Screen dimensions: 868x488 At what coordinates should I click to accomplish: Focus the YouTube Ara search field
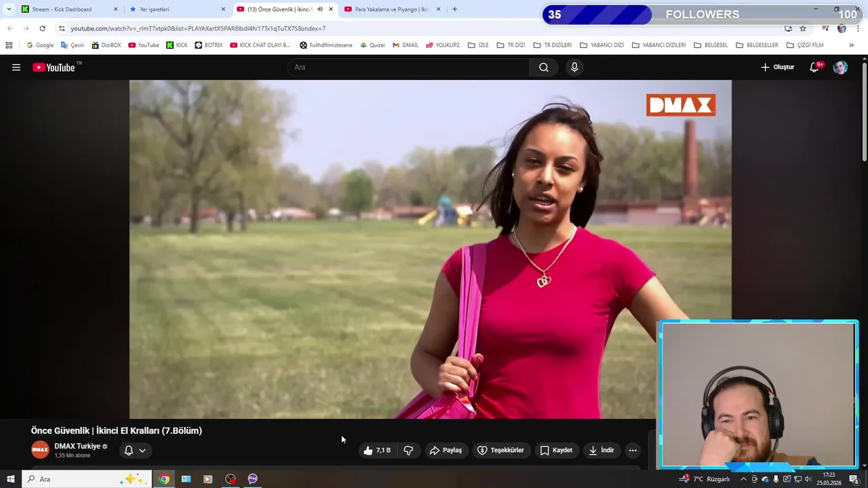point(408,67)
